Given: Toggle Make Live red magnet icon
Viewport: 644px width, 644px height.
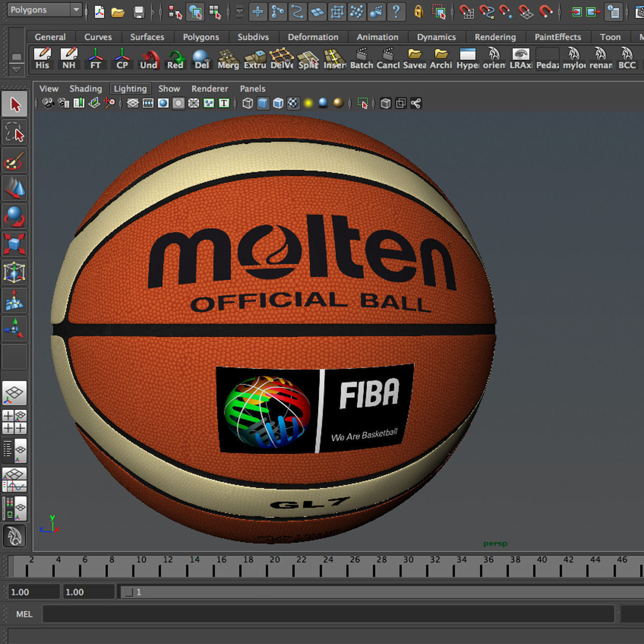Looking at the screenshot, I should pos(545,11).
